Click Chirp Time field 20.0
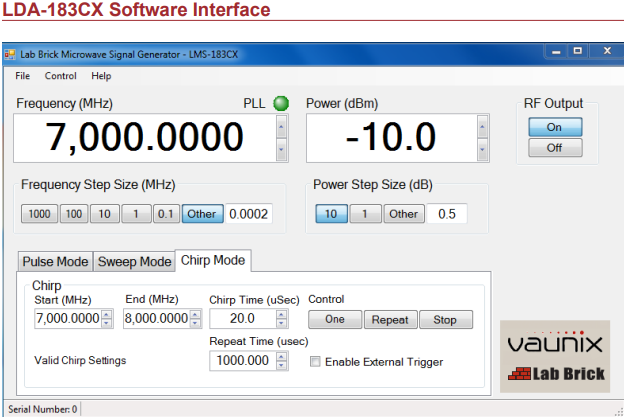The height and width of the screenshot is (417, 624). pos(243,318)
